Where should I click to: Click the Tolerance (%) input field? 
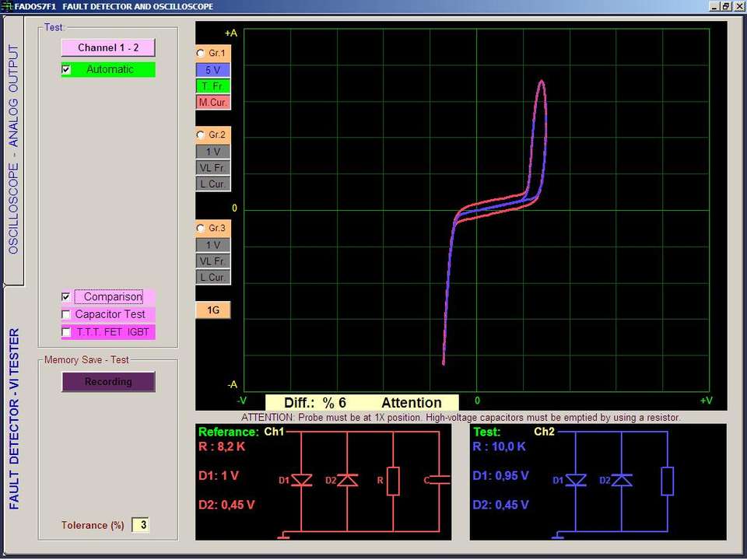140,525
